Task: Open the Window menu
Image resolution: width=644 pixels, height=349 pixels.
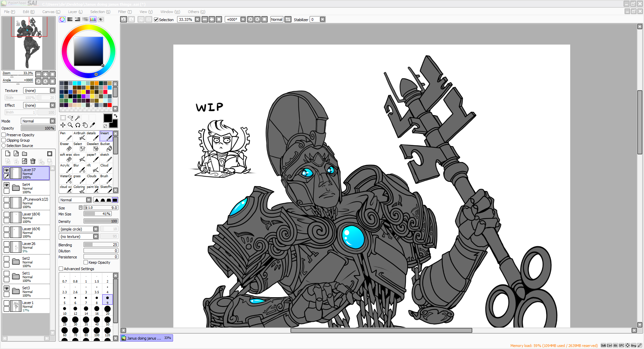Action: (x=170, y=12)
